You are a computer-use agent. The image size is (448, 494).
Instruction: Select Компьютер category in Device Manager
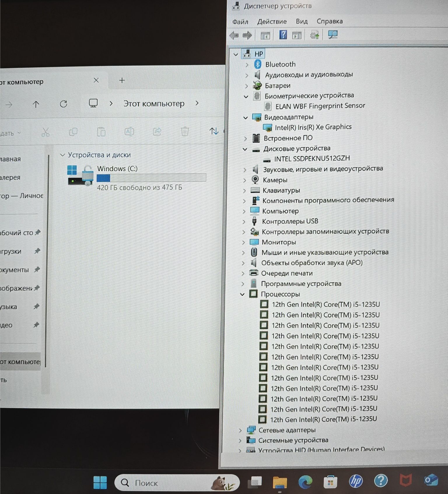(280, 211)
